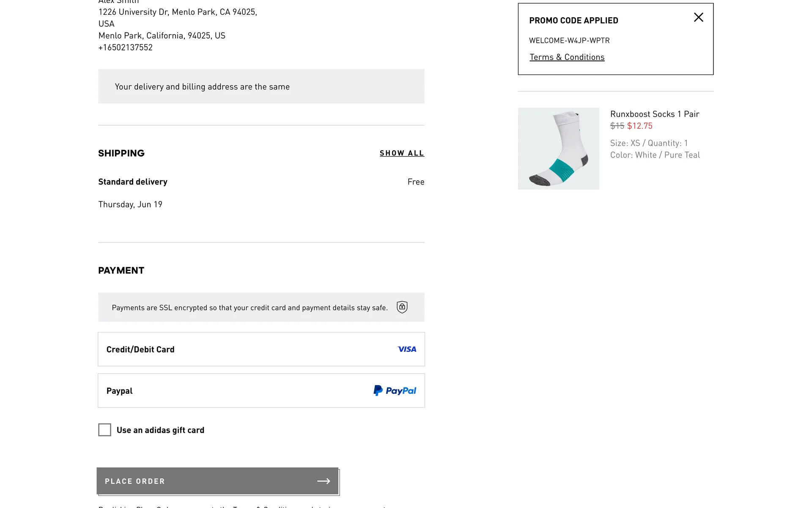Select the Standard delivery option label

[x=133, y=182]
